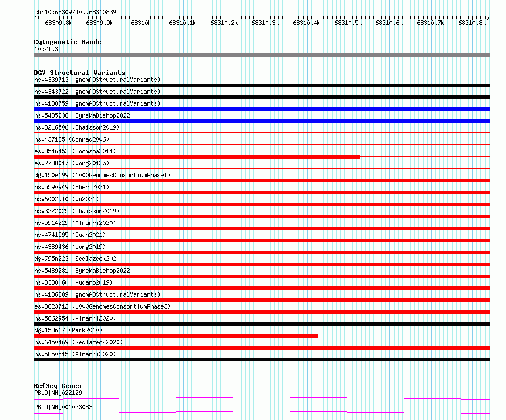Image resolution: width=506 pixels, height=420 pixels.
Task: Click the 68309.8k ruler tick label
Action: tap(59, 23)
